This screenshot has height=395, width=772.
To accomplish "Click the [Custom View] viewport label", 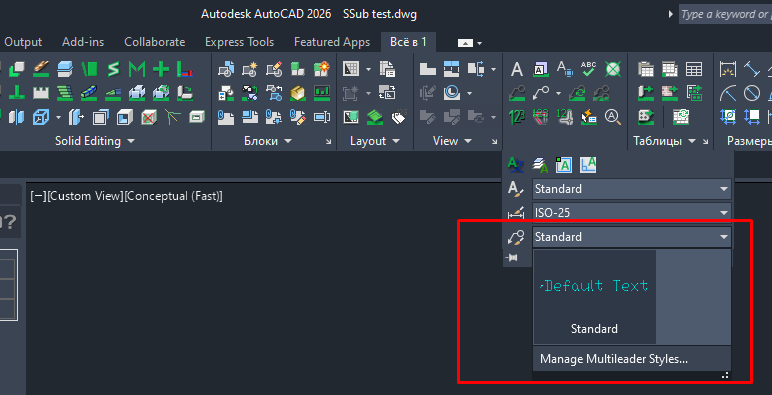I will 86,196.
